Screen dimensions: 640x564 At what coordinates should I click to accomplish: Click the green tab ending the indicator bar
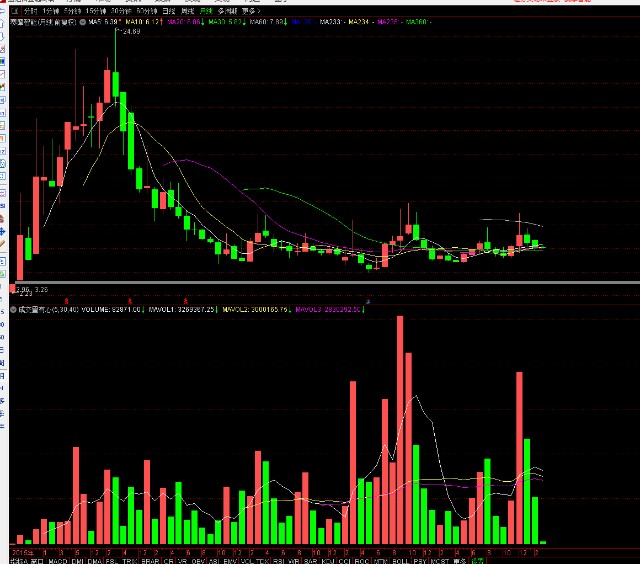point(478,561)
